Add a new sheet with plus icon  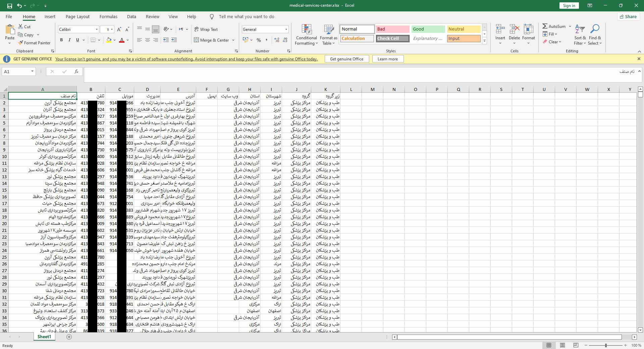69,337
